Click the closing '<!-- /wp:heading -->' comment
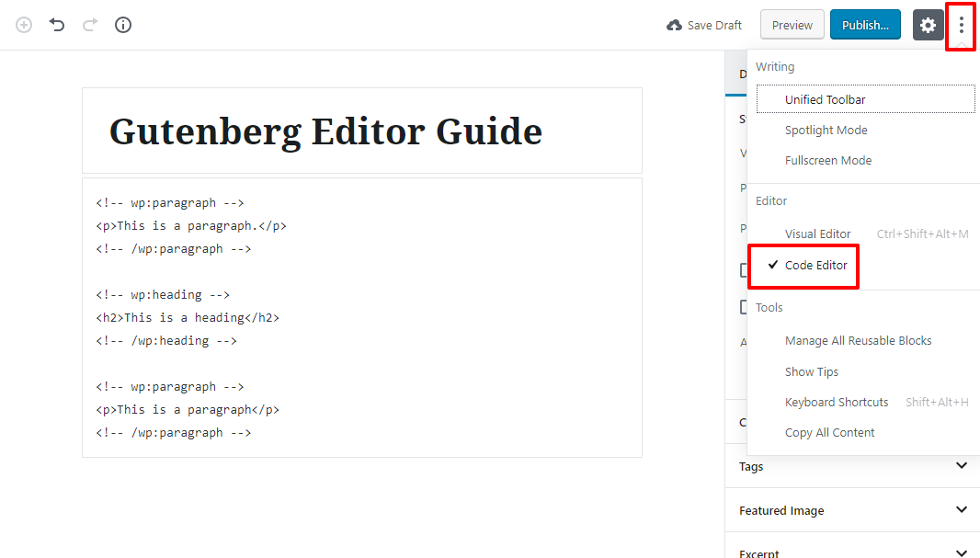Image resolution: width=980 pixels, height=558 pixels. (x=166, y=340)
